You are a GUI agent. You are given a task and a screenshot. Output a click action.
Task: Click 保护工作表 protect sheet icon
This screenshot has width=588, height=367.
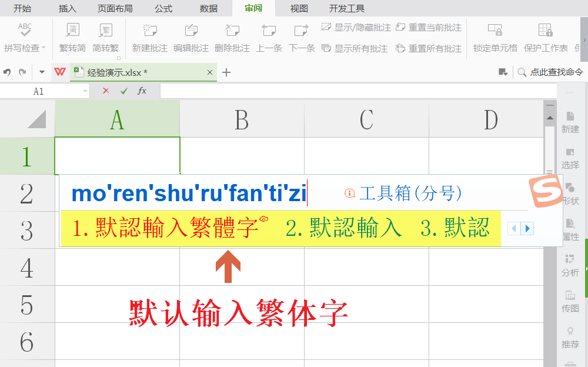tap(546, 37)
